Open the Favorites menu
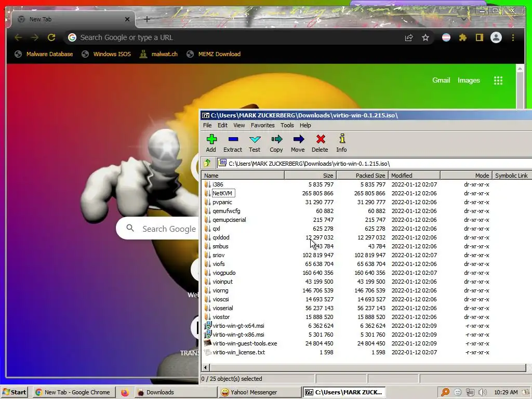532x399 pixels. tap(262, 125)
